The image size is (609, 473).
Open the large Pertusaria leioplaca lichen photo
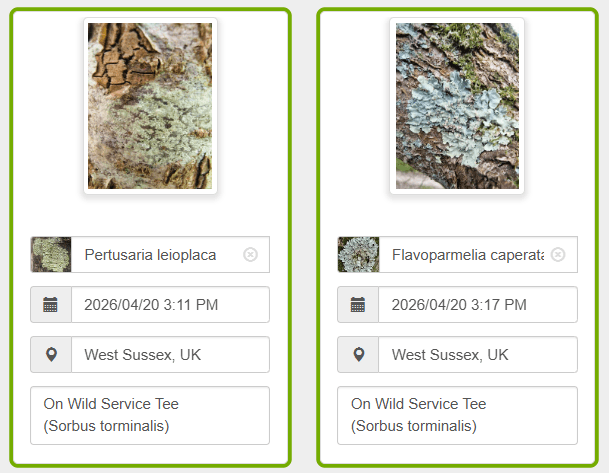pyautogui.click(x=150, y=106)
